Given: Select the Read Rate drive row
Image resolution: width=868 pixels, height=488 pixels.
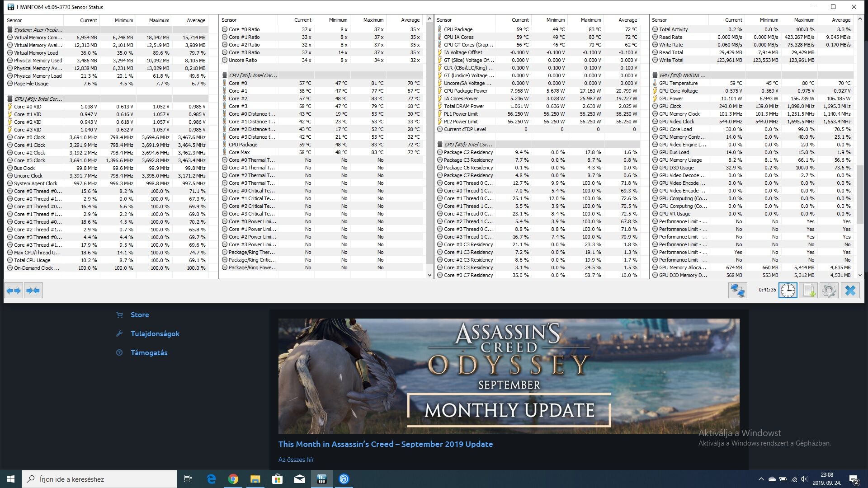Looking at the screenshot, I should [x=752, y=37].
